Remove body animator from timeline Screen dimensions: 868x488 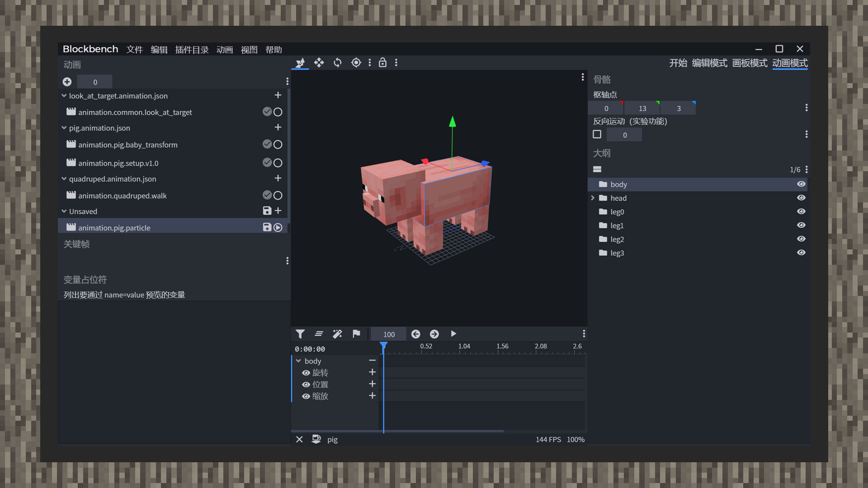(x=373, y=361)
